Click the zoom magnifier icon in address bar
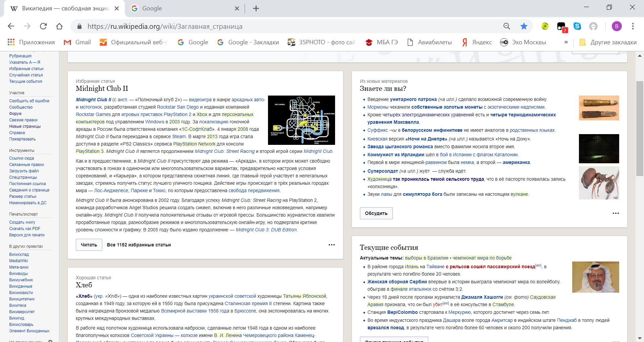644x342 pixels. coord(507,26)
